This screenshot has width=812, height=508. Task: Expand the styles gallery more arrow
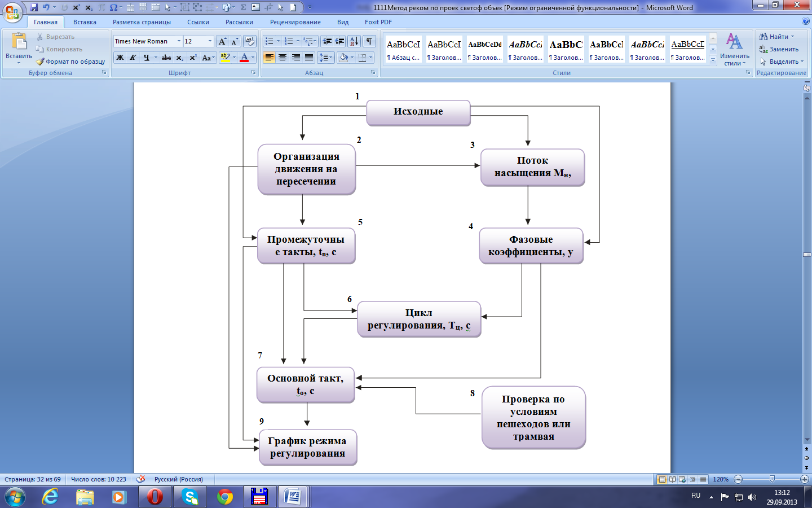pos(713,59)
